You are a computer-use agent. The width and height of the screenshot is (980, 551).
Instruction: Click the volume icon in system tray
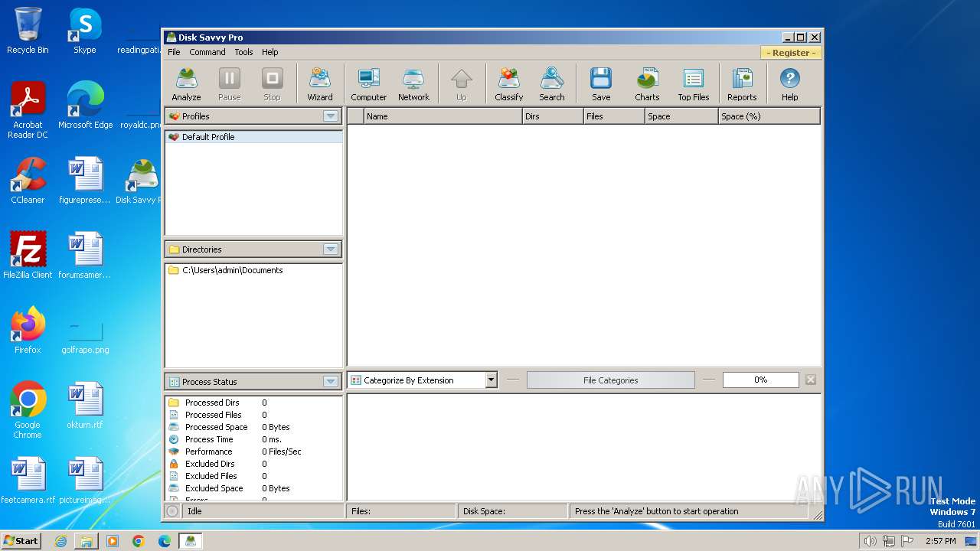point(870,541)
